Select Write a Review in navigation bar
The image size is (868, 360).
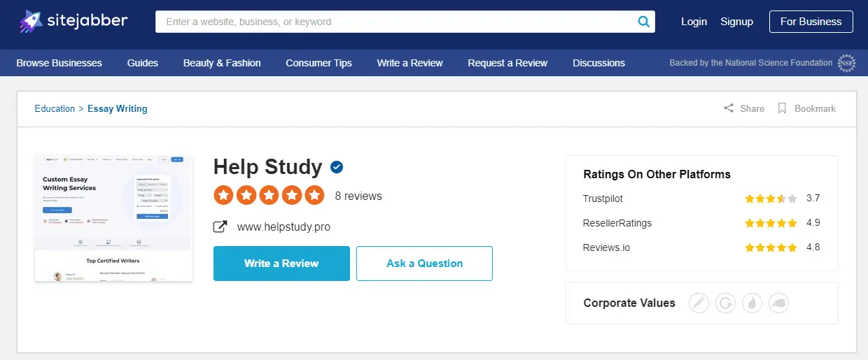[x=409, y=63]
